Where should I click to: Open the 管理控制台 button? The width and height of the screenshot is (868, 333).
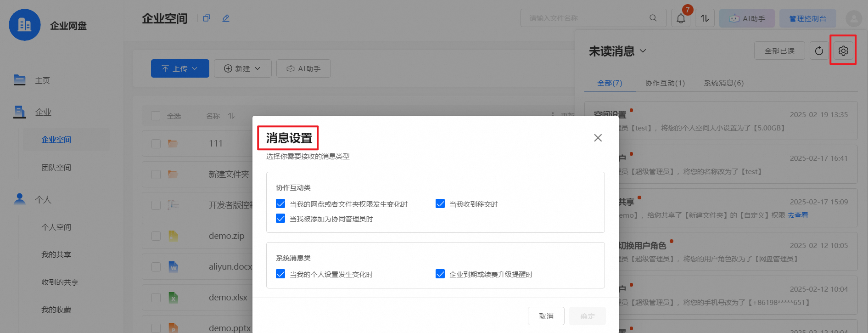[x=807, y=18]
